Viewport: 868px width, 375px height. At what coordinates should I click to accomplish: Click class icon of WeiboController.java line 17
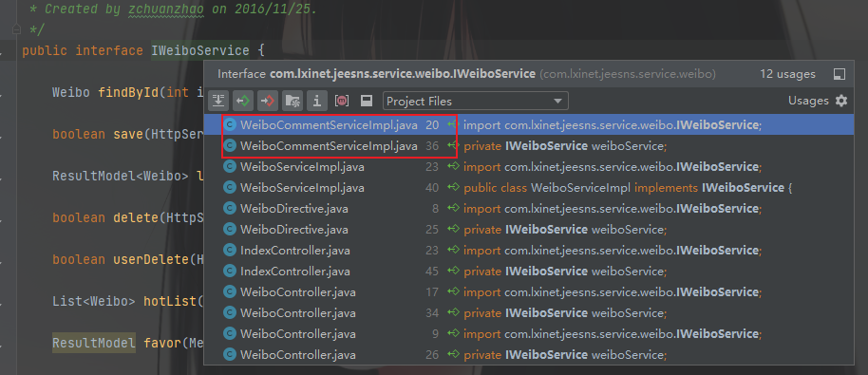coord(229,291)
